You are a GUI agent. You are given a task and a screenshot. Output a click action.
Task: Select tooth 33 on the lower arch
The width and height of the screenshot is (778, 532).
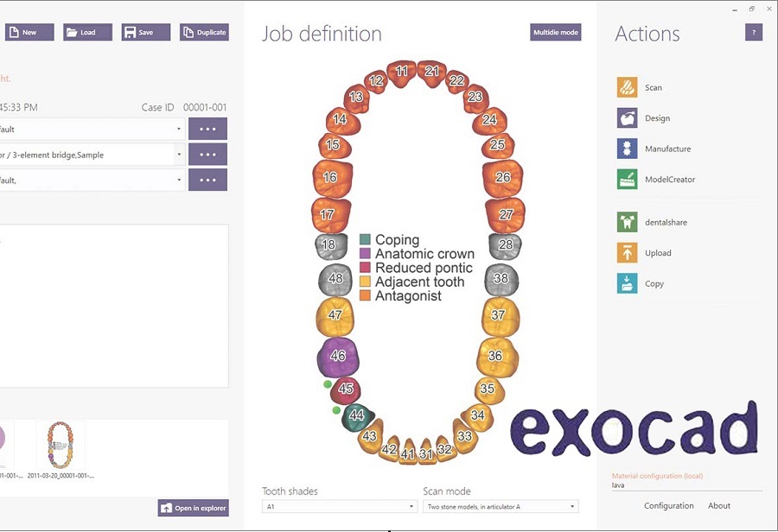(x=465, y=437)
